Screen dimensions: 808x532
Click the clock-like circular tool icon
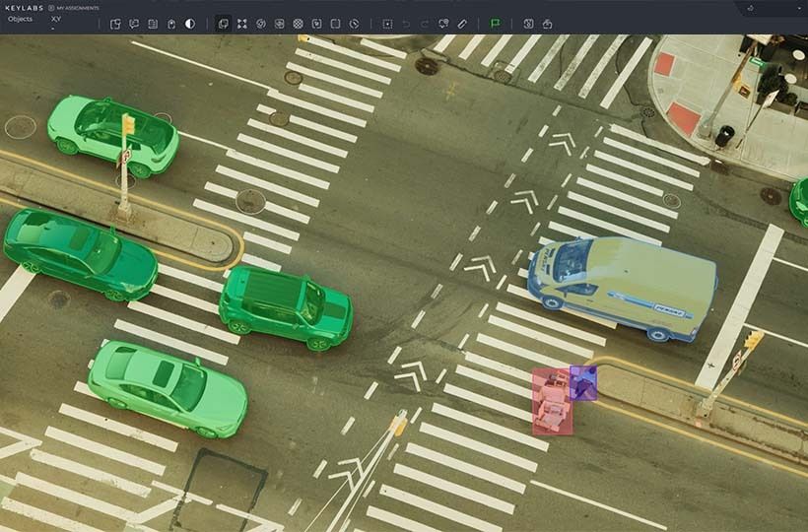tap(354, 24)
